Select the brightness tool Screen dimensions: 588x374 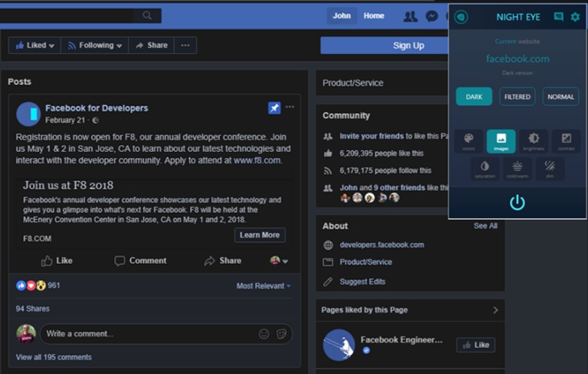[x=533, y=141]
